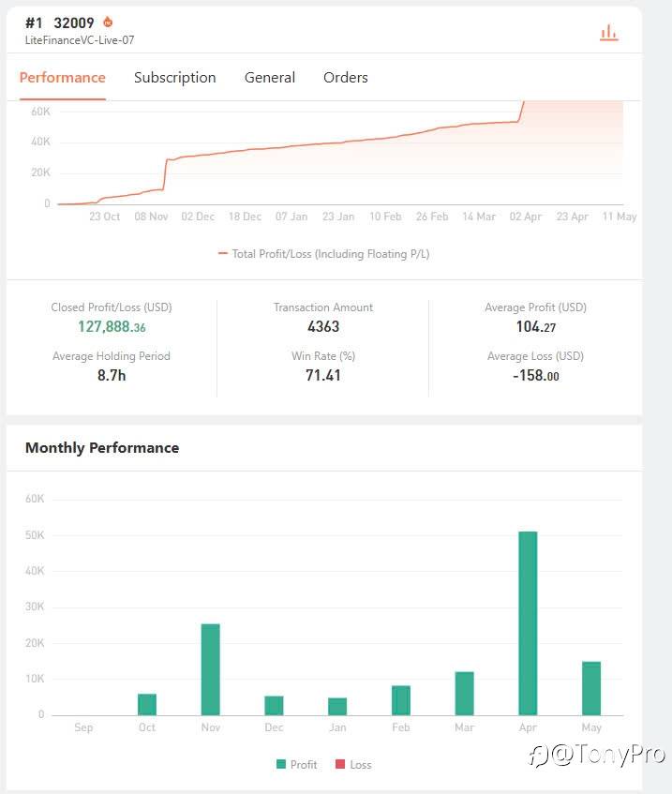
Task: Switch to the Subscription tab
Action: [x=175, y=78]
